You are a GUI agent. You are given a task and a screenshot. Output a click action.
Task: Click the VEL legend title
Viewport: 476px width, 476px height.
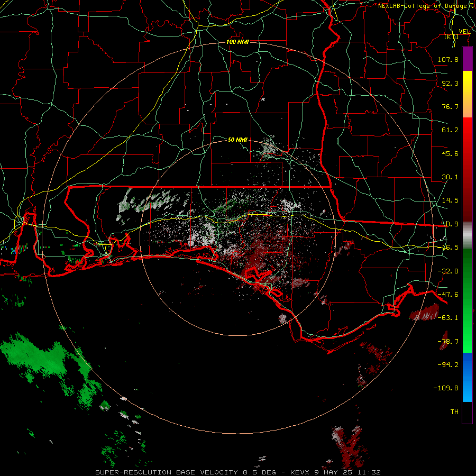click(464, 32)
